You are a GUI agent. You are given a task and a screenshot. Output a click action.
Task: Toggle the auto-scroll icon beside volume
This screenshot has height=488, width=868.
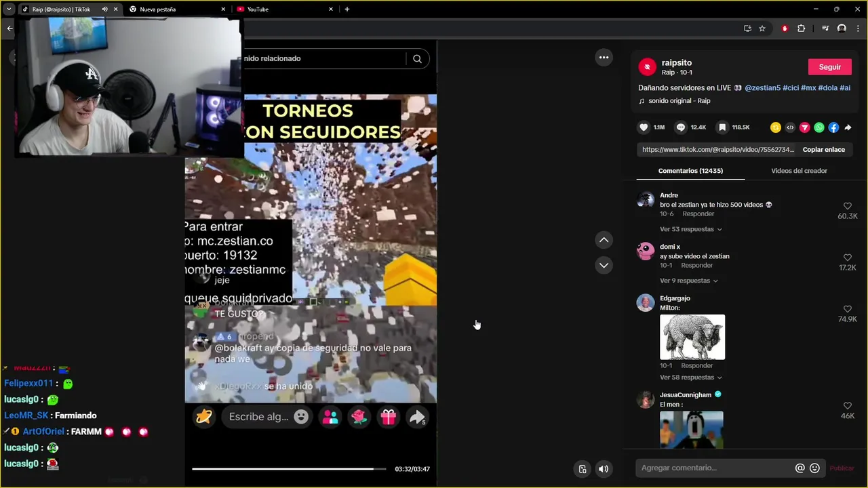(582, 469)
